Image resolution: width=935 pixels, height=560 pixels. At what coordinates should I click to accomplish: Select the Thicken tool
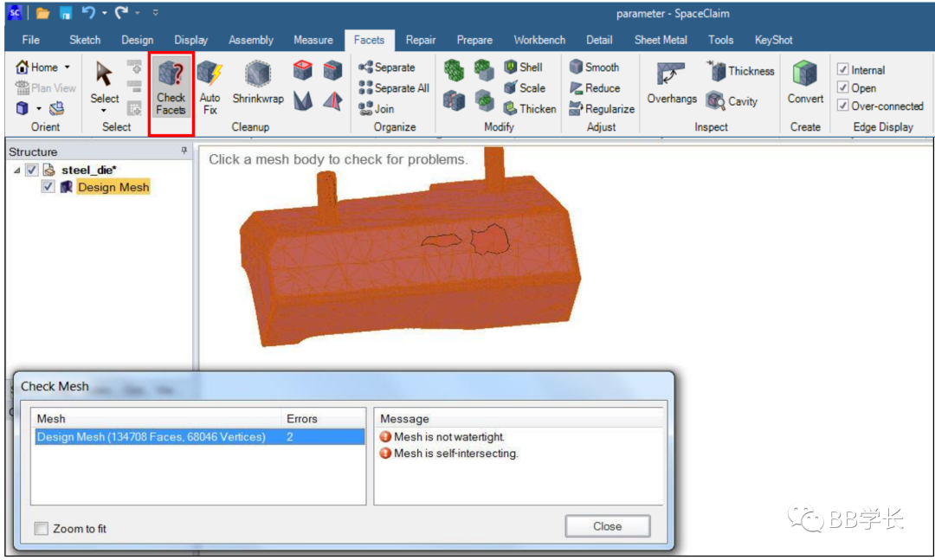click(x=530, y=108)
